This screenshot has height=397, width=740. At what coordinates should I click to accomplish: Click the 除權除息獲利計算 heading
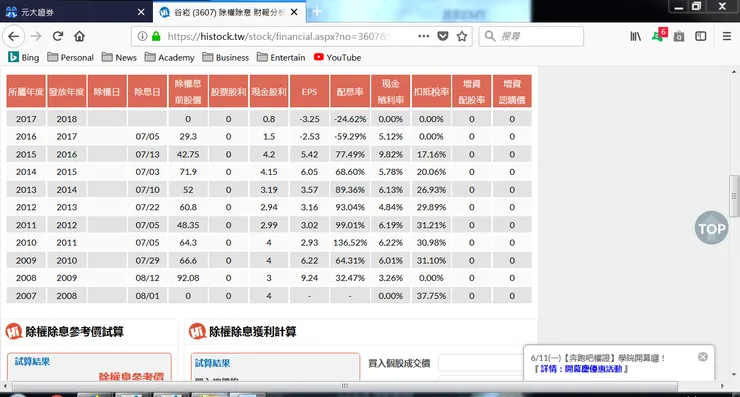pyautogui.click(x=253, y=332)
